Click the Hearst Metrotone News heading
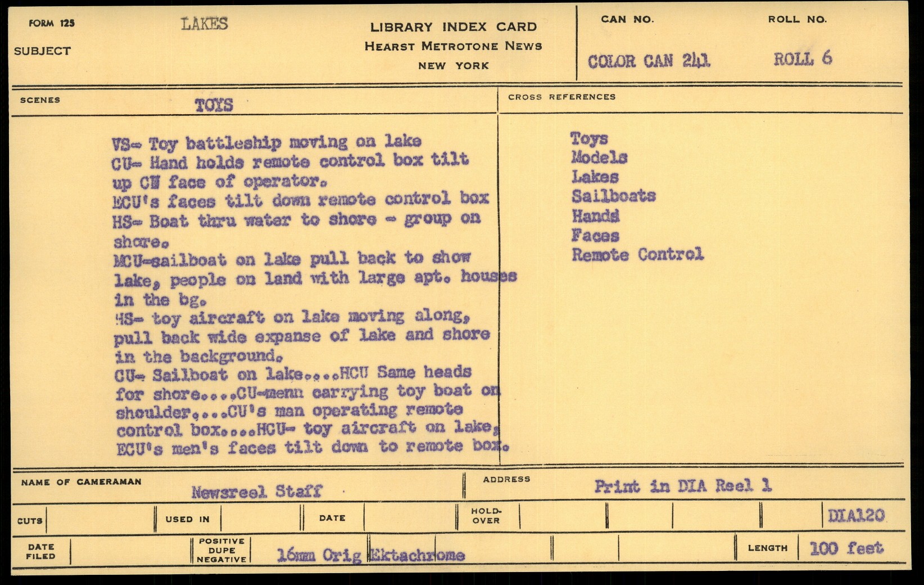The width and height of the screenshot is (924, 585). click(453, 46)
